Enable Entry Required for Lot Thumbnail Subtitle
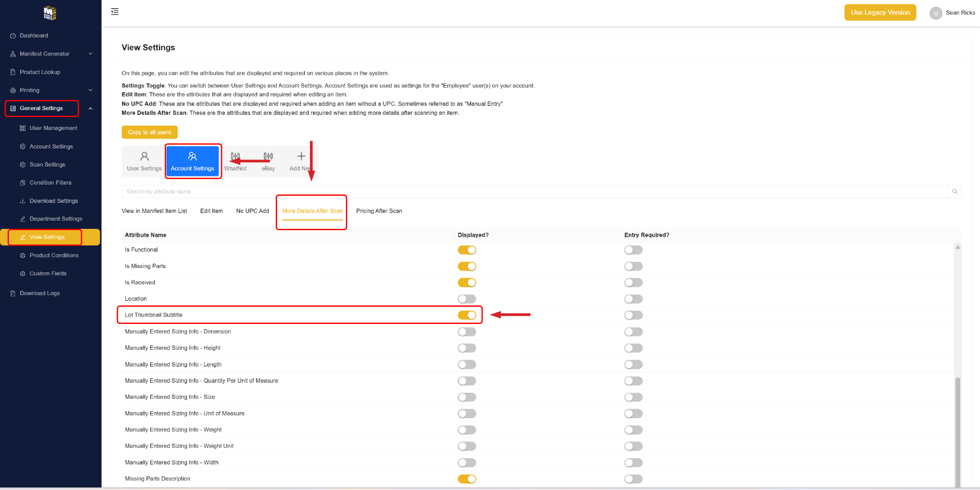 pyautogui.click(x=633, y=315)
